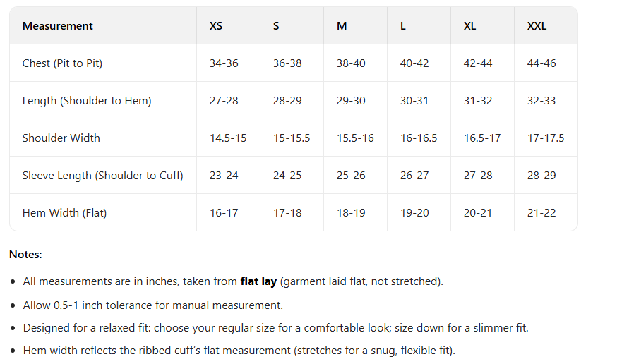The height and width of the screenshot is (364, 629).
Task: Select the Length (Shoulder to Hem) row label
Action: 87,101
